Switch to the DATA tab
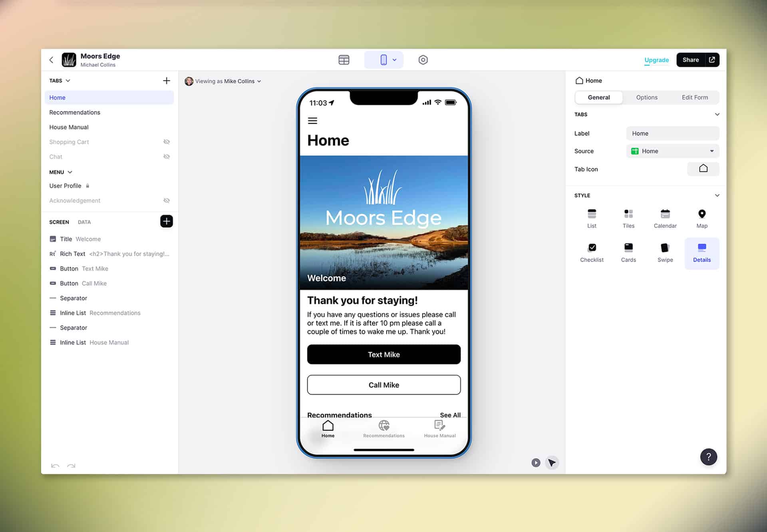The width and height of the screenshot is (767, 532). [x=84, y=222]
